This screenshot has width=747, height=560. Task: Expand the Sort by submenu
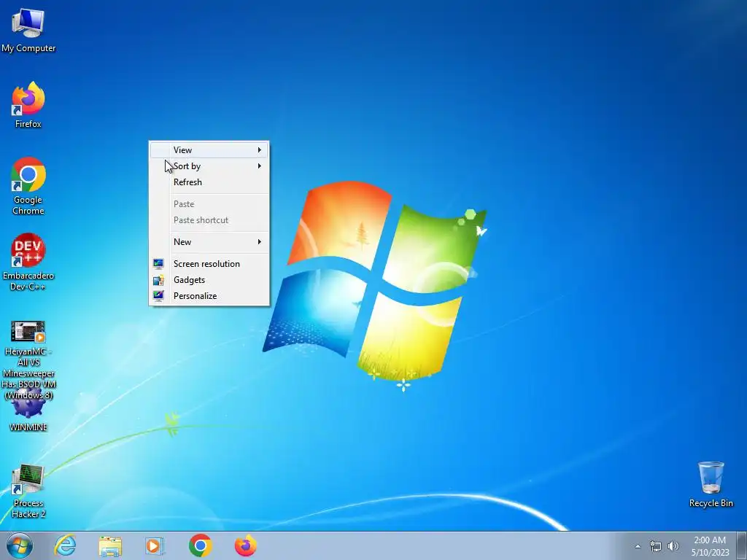(209, 166)
